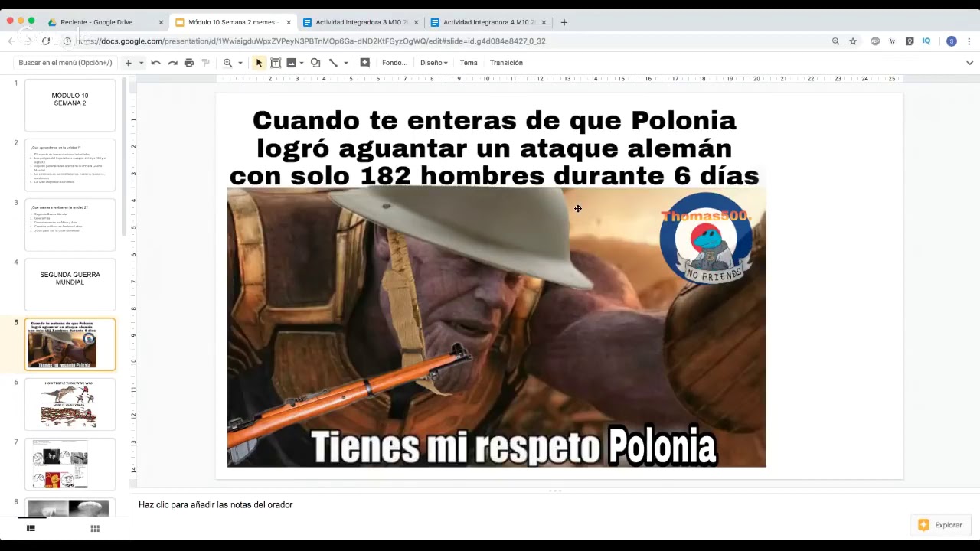The width and height of the screenshot is (980, 551).
Task: Collapse the toolbar with the chevron
Action: point(969,63)
